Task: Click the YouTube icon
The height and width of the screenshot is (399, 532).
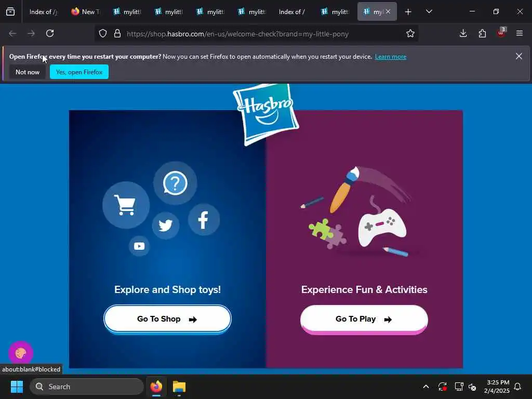Action: coord(139,246)
